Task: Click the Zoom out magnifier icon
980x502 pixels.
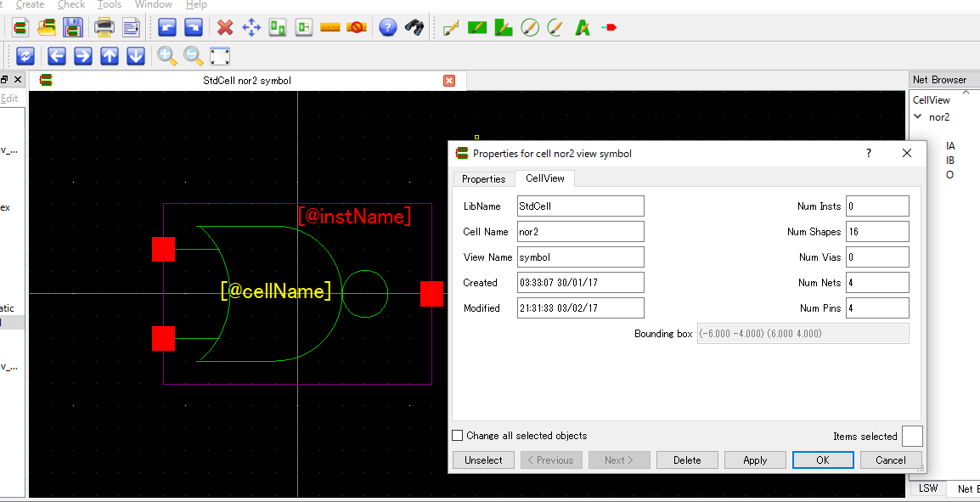Action: pyautogui.click(x=193, y=56)
